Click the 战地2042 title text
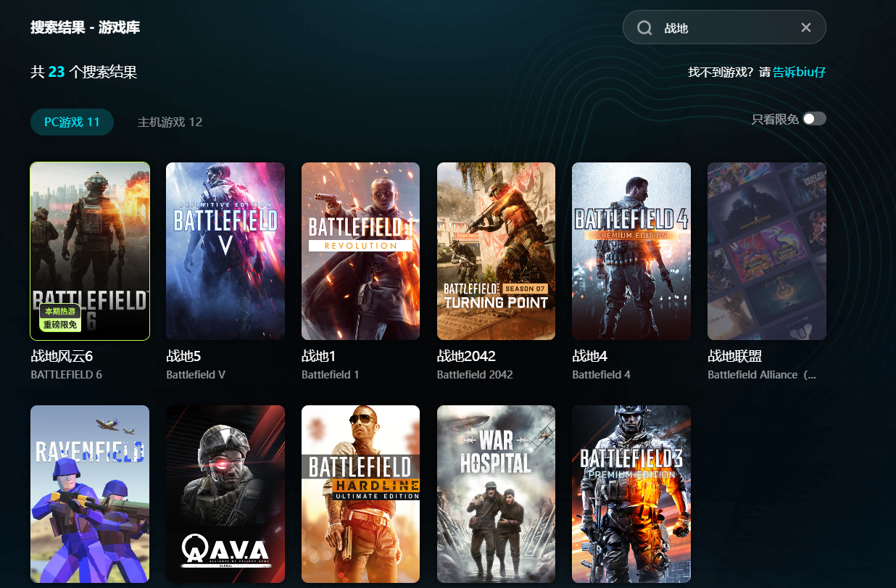 [x=466, y=356]
